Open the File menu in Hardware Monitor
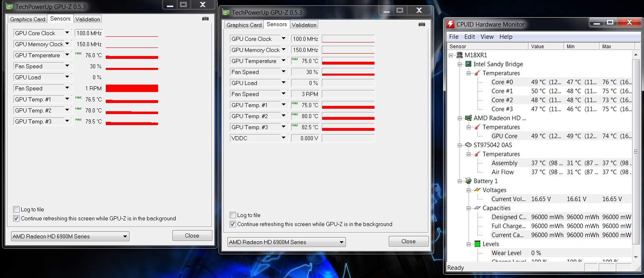The width and height of the screenshot is (644, 278). (x=454, y=37)
